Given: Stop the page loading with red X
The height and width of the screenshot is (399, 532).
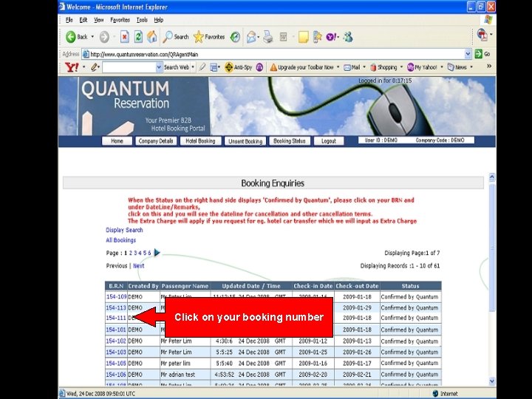Looking at the screenshot, I should (125, 37).
